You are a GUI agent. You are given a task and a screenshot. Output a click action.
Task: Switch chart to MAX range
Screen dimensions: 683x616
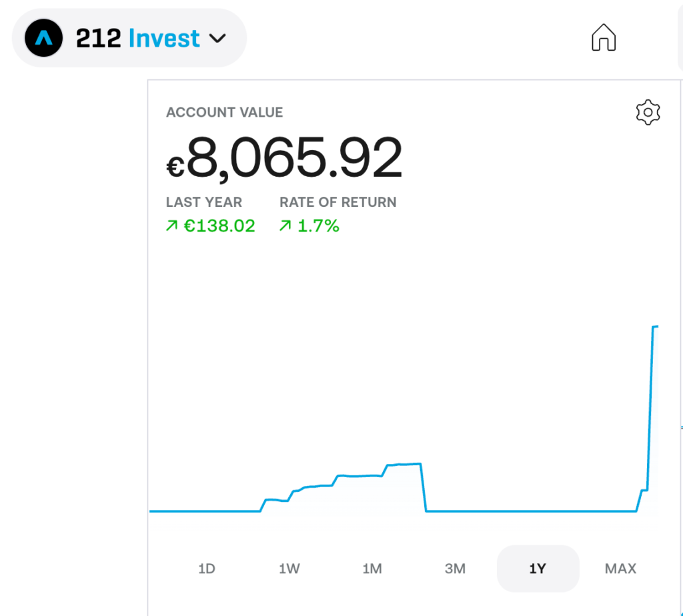coord(620,569)
